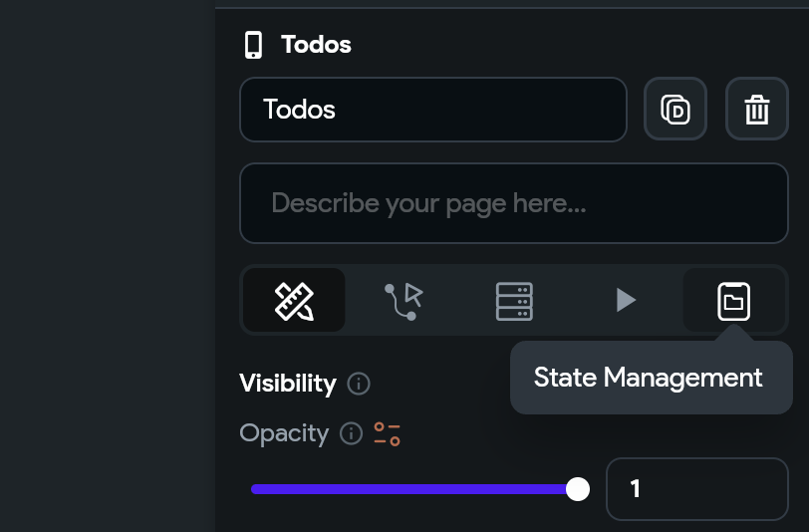Select the Todos heading text
Image resolution: width=809 pixels, height=532 pixels.
316,45
